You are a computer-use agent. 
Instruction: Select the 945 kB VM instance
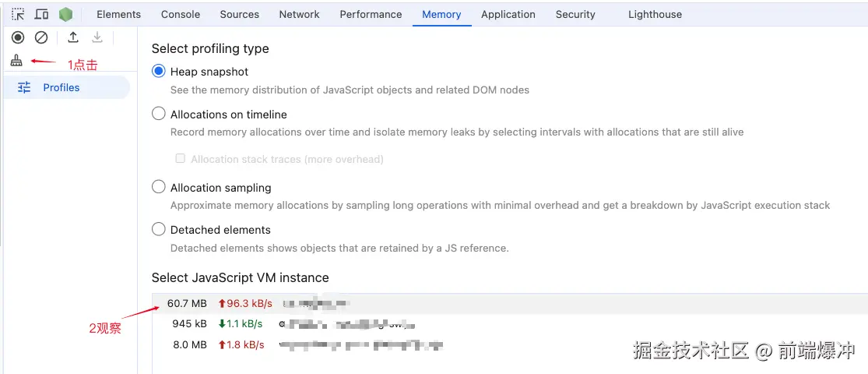(311, 323)
